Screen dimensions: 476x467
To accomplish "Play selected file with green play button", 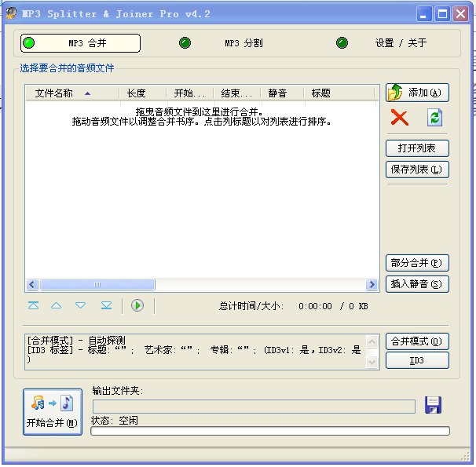I will [137, 305].
